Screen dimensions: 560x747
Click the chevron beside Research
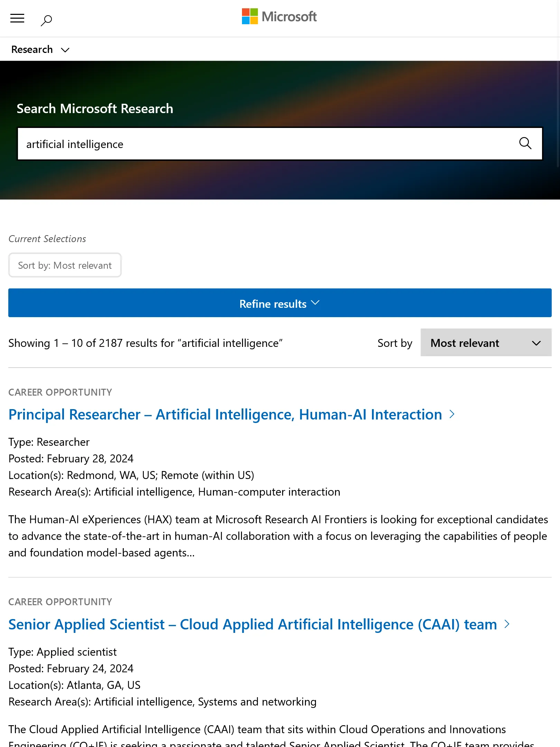65,50
